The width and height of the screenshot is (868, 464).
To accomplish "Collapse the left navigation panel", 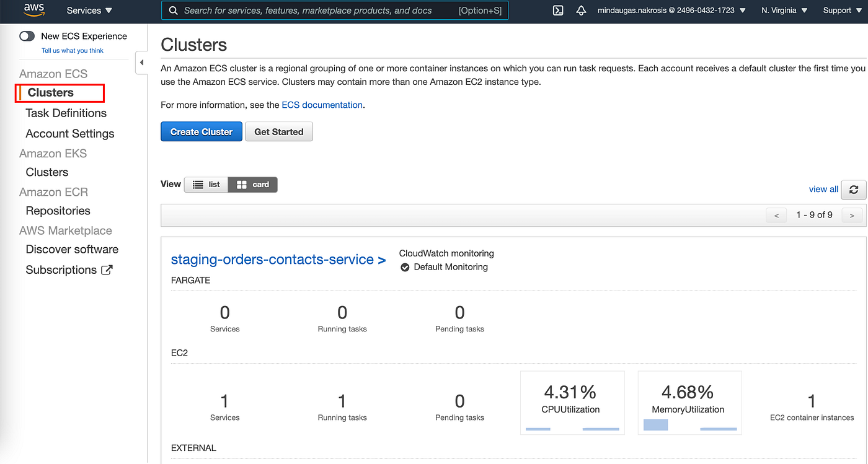I will [141, 63].
